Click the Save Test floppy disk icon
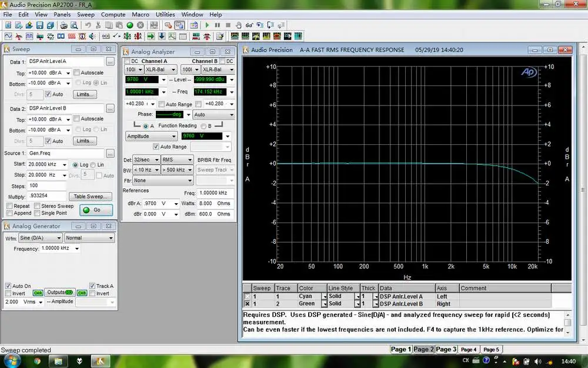The width and height of the screenshot is (588, 368). pos(39,25)
